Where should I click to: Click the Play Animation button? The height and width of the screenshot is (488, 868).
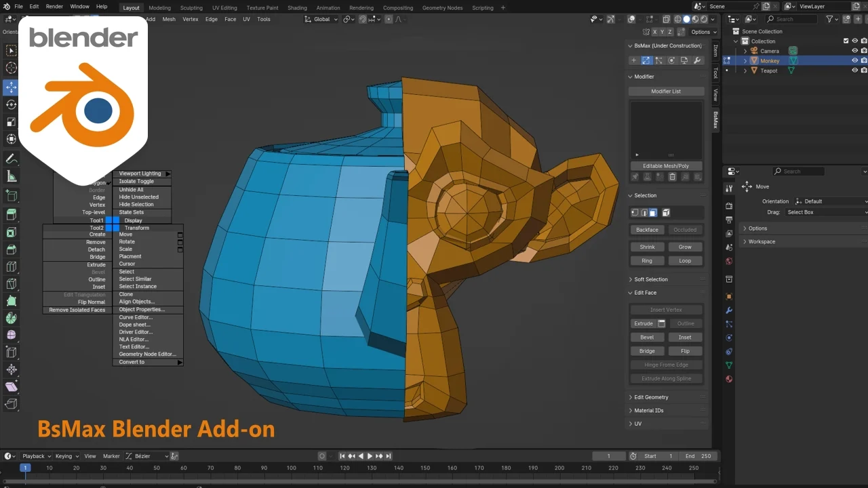(370, 456)
